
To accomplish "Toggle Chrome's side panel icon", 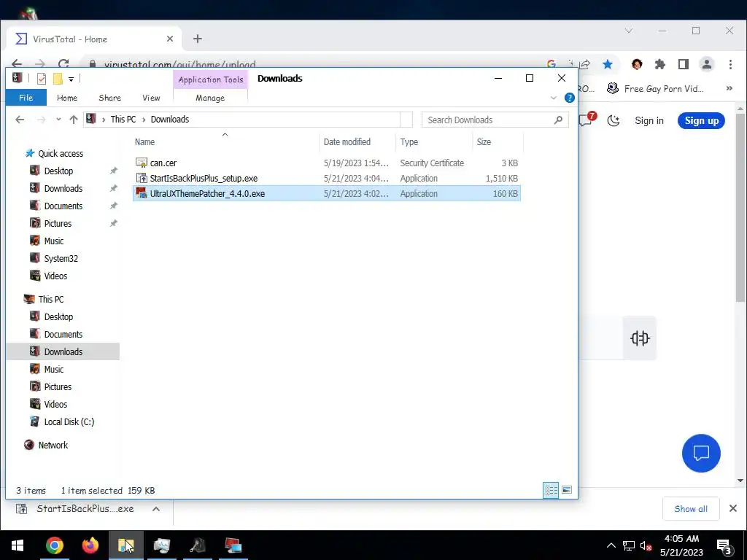I will click(683, 64).
